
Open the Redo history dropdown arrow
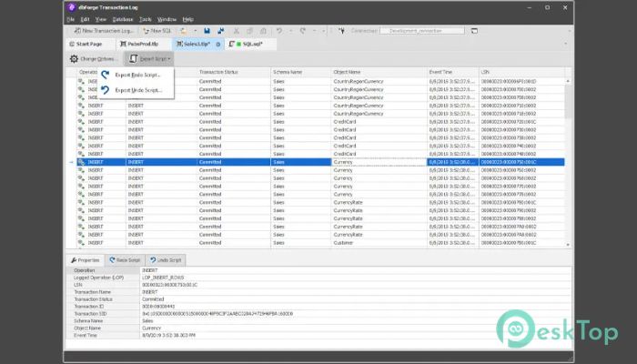point(314,31)
